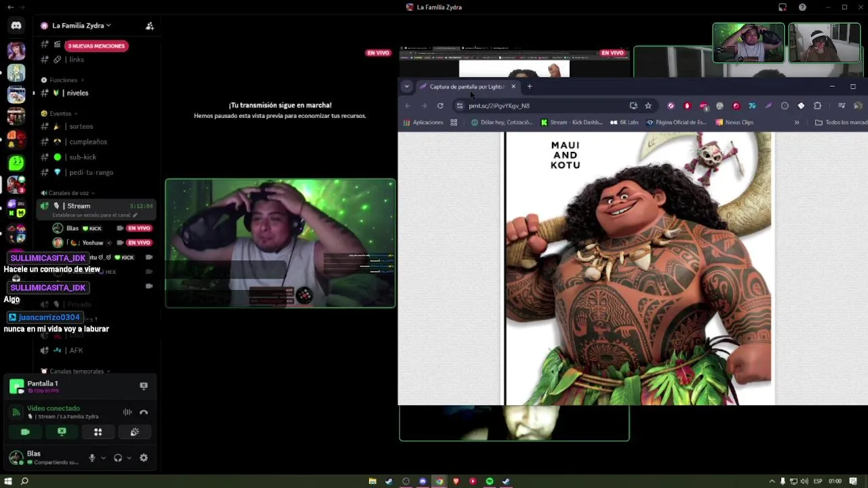Invite people icon next to server name

[x=150, y=26]
